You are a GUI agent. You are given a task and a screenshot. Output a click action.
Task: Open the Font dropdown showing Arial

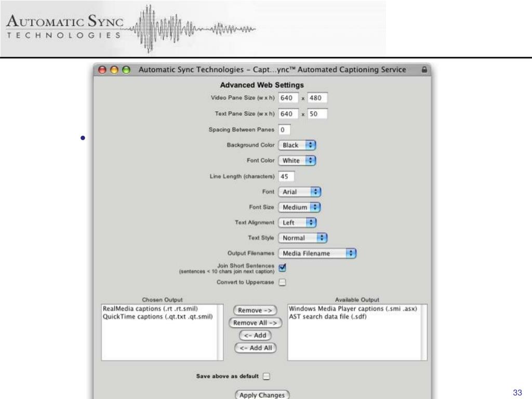click(300, 192)
